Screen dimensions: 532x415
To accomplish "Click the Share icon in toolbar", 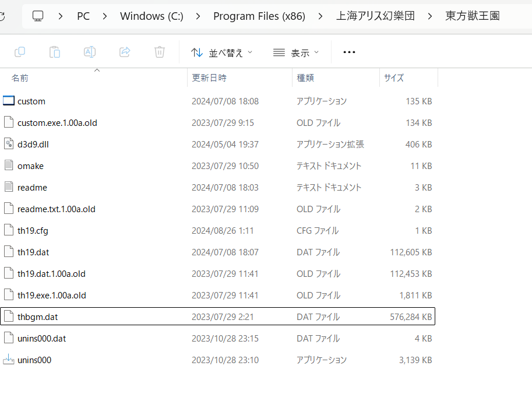I will 125,52.
